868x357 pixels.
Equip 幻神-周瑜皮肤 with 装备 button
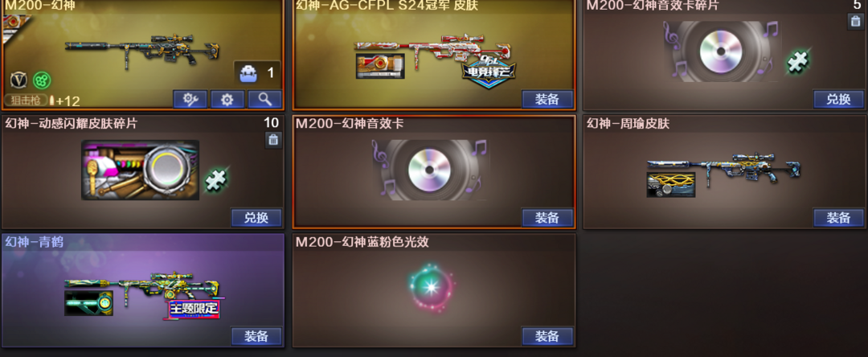click(838, 218)
